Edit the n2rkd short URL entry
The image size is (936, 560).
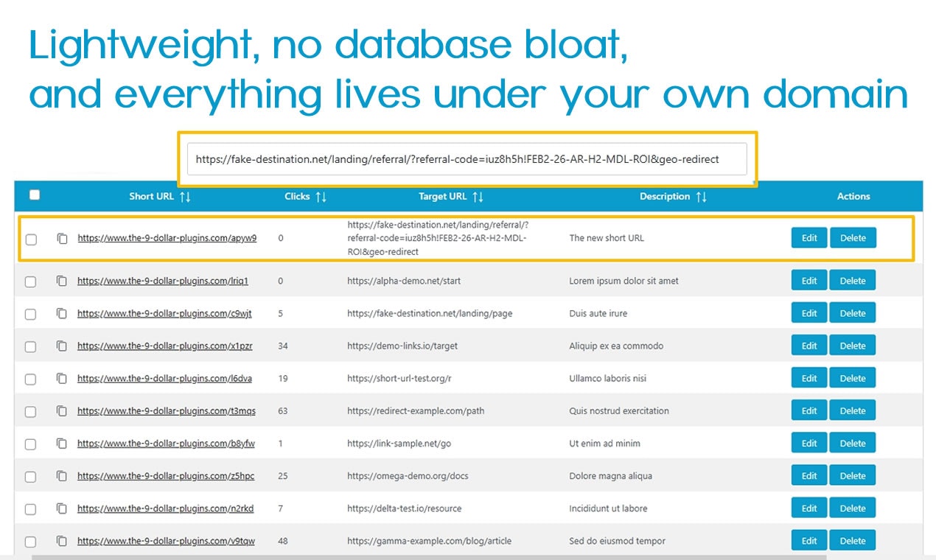(809, 508)
